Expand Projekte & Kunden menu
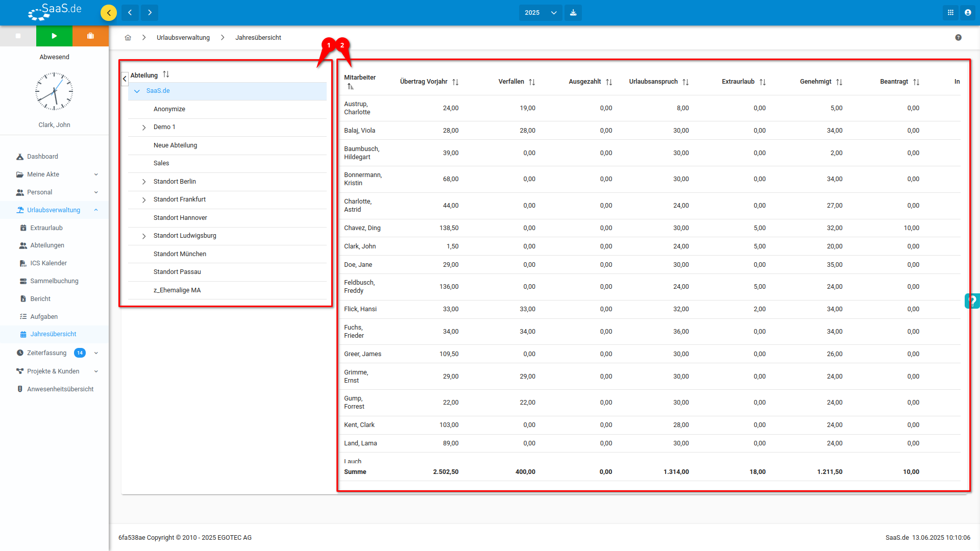 point(54,371)
